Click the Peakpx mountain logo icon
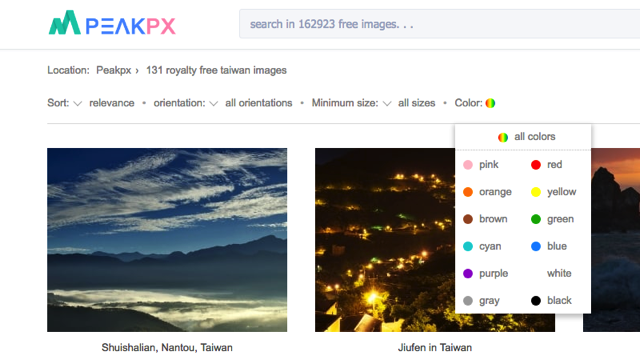This screenshot has width=640, height=360. pos(64,23)
